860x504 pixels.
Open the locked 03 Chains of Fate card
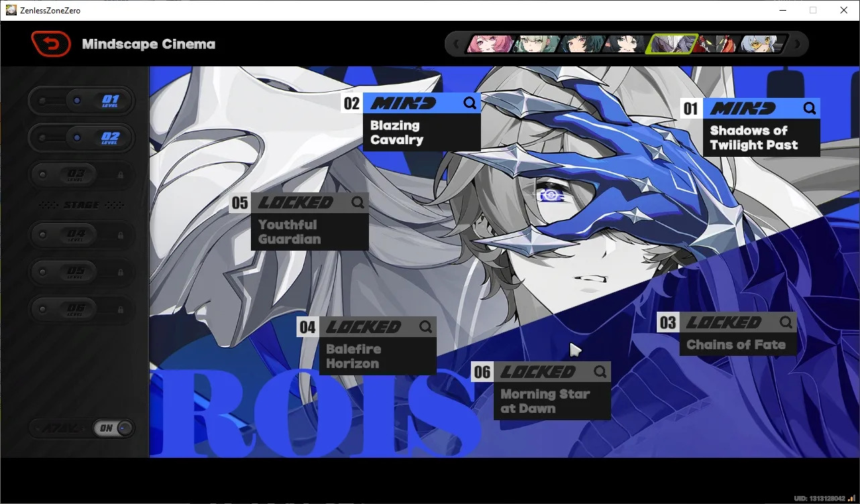click(x=727, y=334)
